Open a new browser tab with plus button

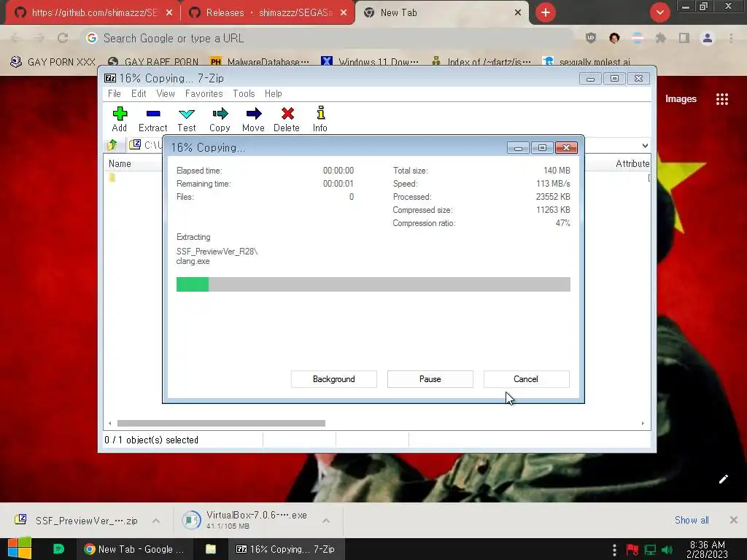pyautogui.click(x=546, y=13)
